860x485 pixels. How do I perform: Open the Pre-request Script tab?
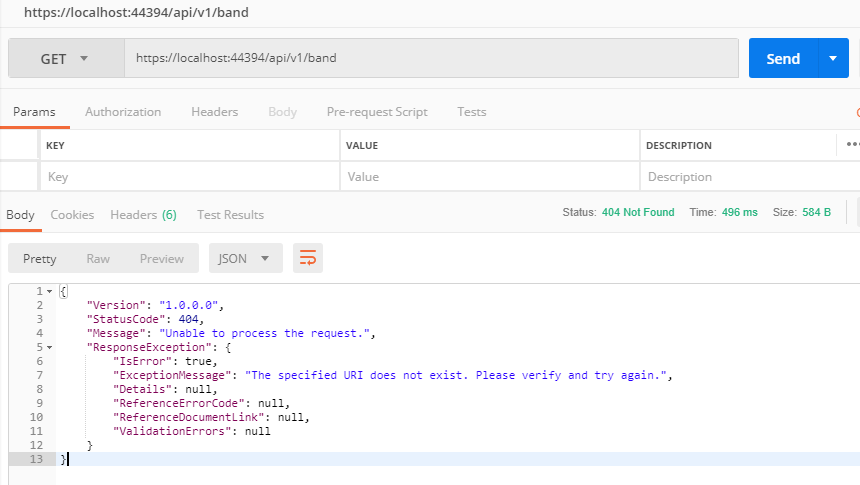pyautogui.click(x=377, y=112)
